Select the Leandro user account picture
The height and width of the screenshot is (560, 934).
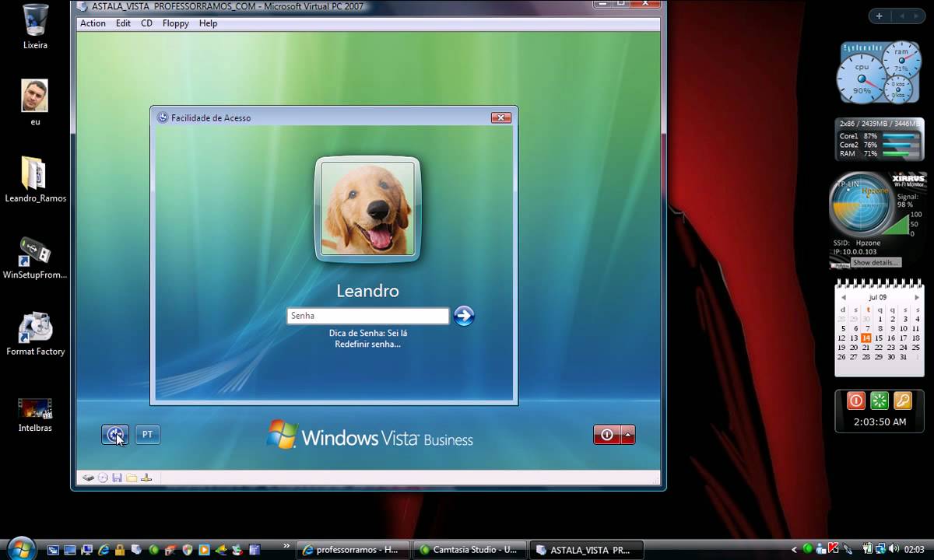coord(367,208)
